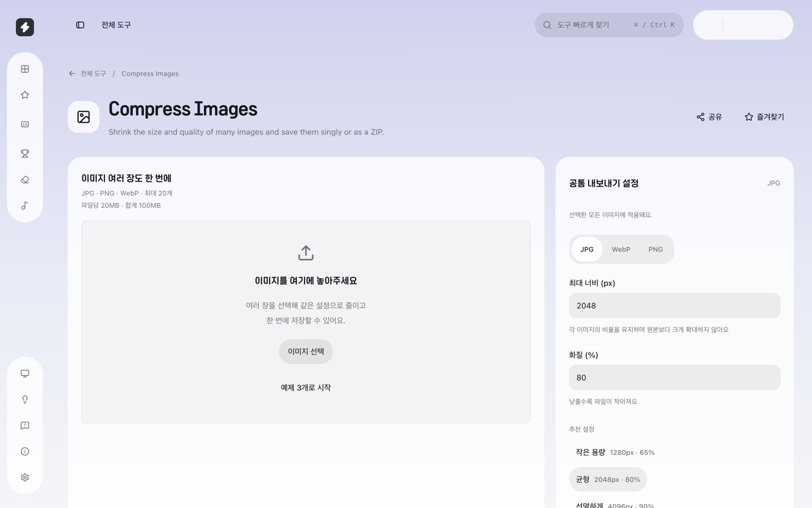
Task: Click the back arrow in breadcrumb
Action: 72,73
